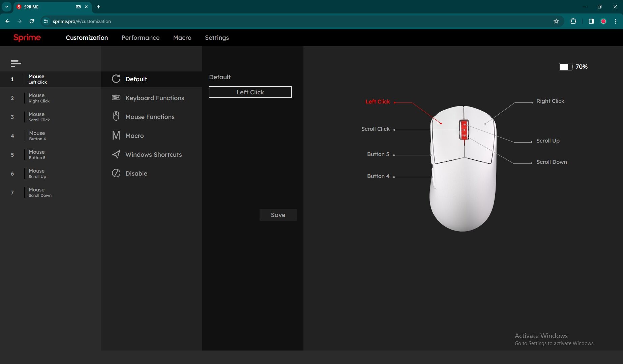
Task: Reload the page
Action: pos(32,21)
